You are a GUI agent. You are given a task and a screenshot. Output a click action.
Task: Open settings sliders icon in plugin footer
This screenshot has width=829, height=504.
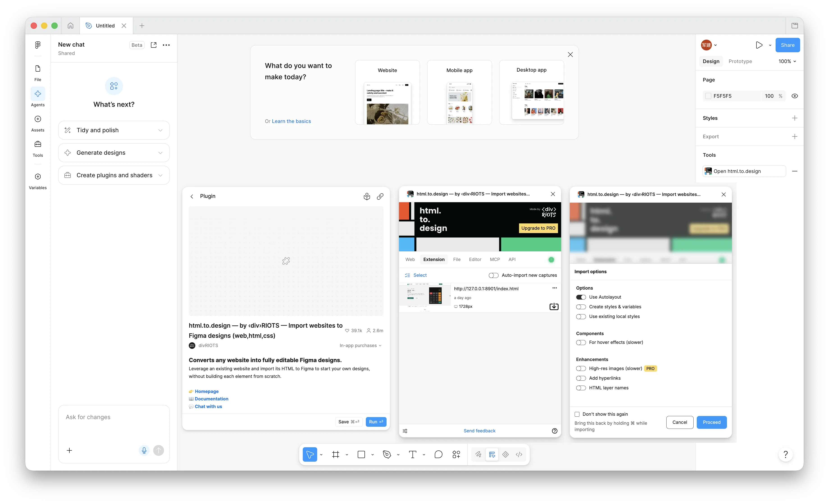(x=405, y=431)
